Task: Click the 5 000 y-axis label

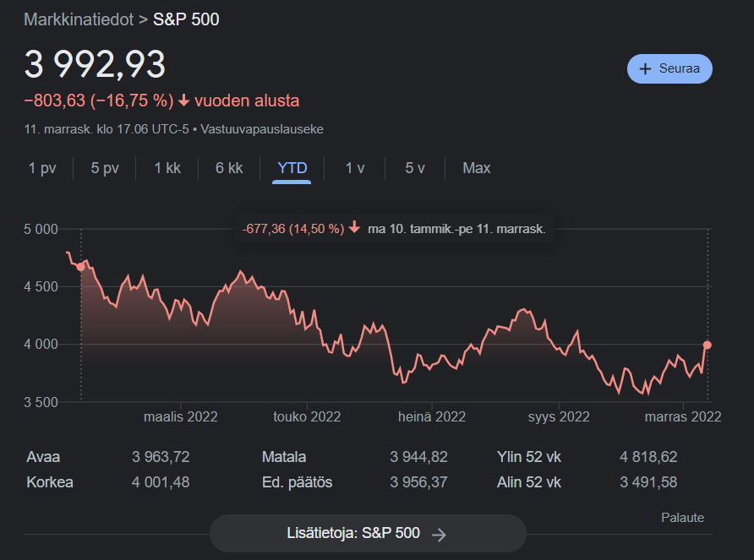Action: point(41,229)
